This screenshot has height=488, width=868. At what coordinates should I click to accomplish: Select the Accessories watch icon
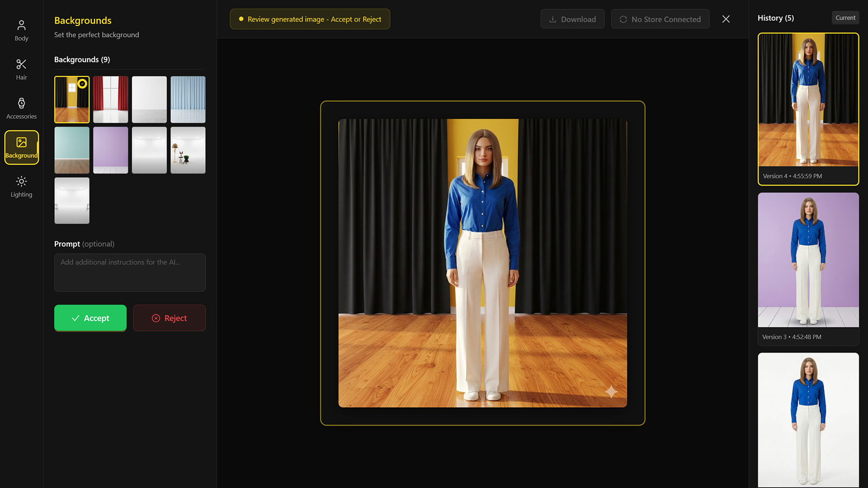click(21, 104)
